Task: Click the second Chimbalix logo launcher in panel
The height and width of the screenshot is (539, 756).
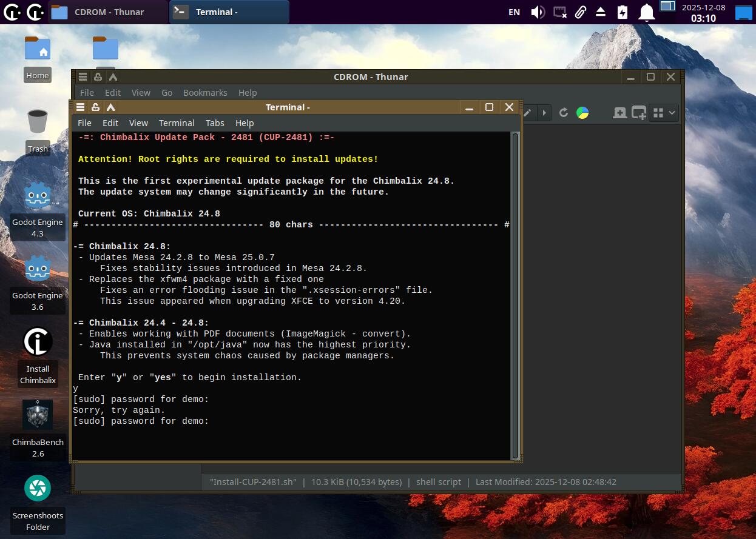Action: pos(35,12)
